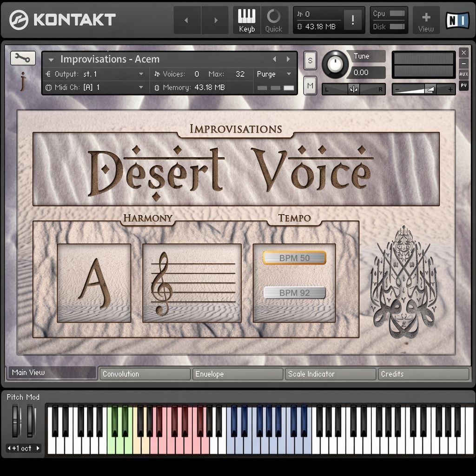
Task: Toggle the AUX sends button
Action: tap(463, 74)
